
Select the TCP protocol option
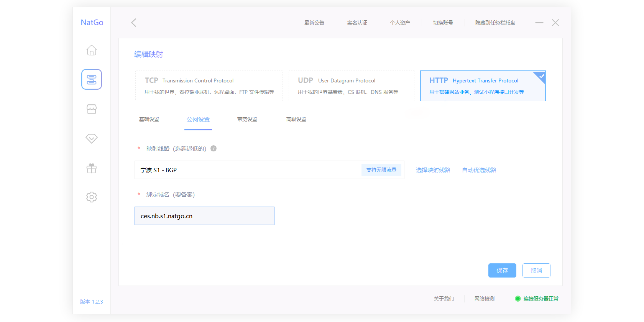coord(209,86)
